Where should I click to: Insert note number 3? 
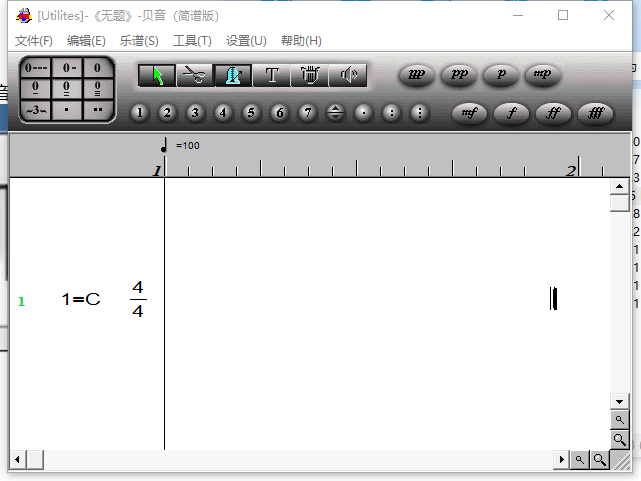tap(195, 113)
